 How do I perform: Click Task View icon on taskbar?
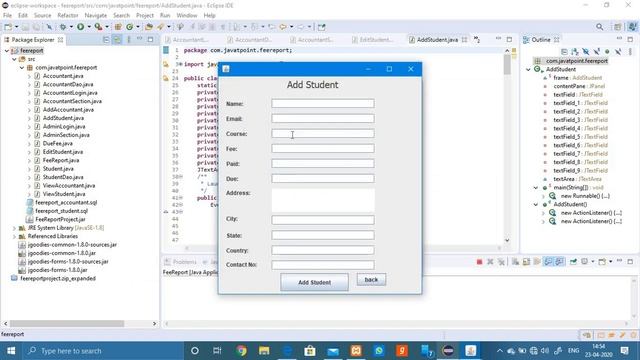pyautogui.click(x=217, y=351)
